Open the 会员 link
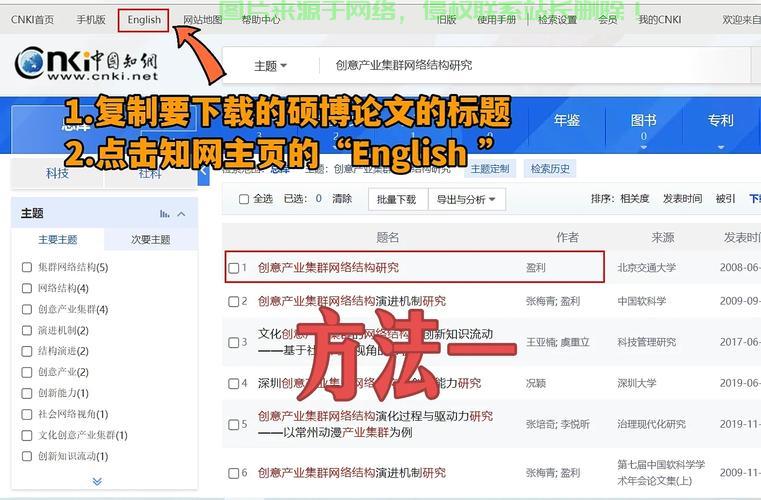 click(607, 19)
